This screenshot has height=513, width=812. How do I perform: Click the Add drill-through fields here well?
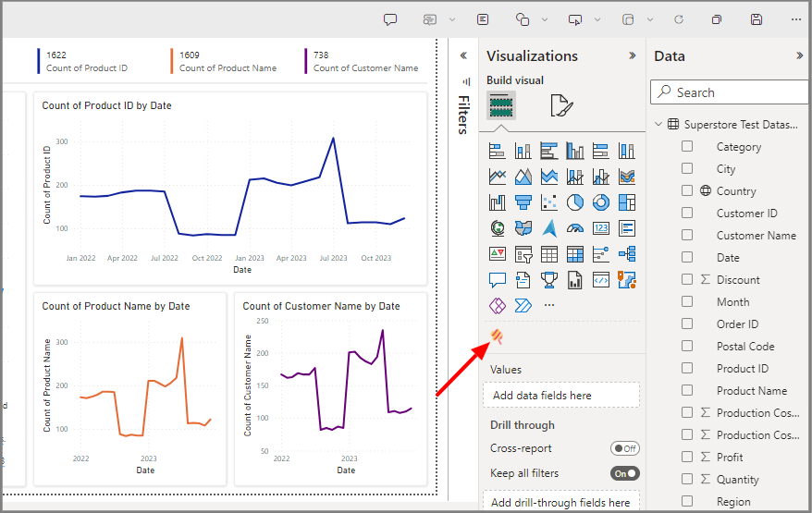pyautogui.click(x=561, y=502)
